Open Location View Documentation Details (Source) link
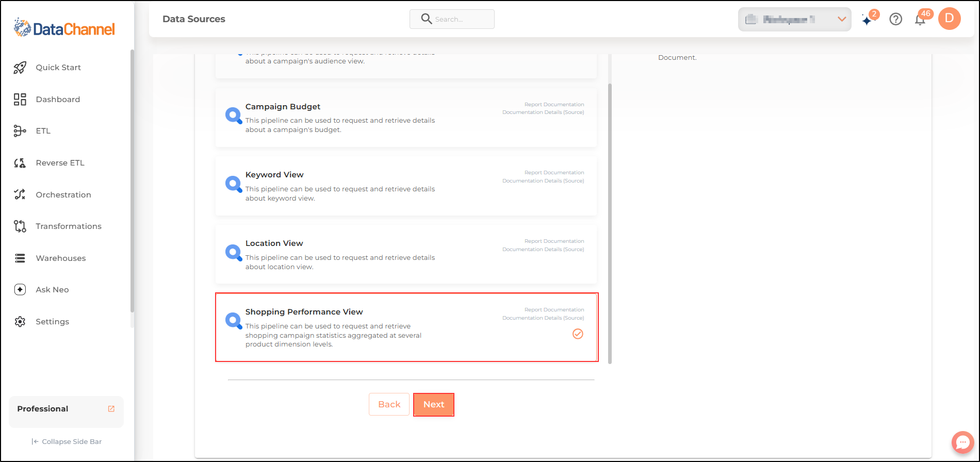 [543, 250]
